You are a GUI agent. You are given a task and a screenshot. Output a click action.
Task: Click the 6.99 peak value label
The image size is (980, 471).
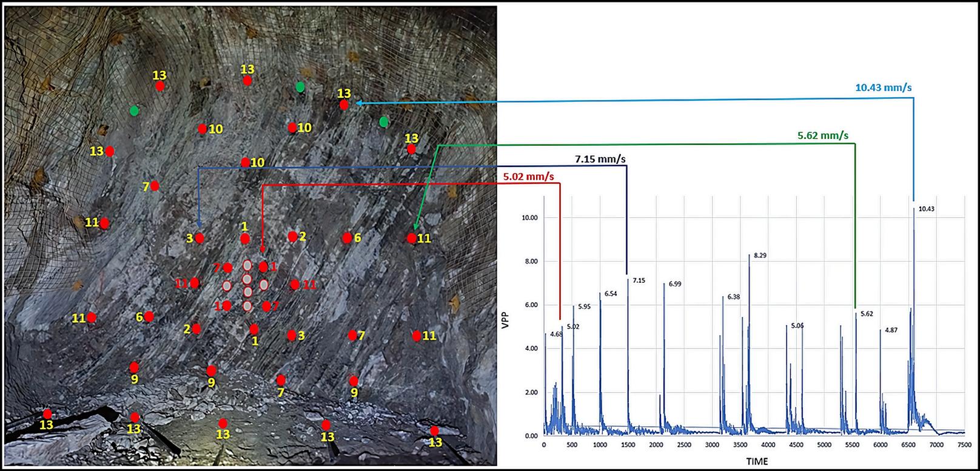coord(675,284)
